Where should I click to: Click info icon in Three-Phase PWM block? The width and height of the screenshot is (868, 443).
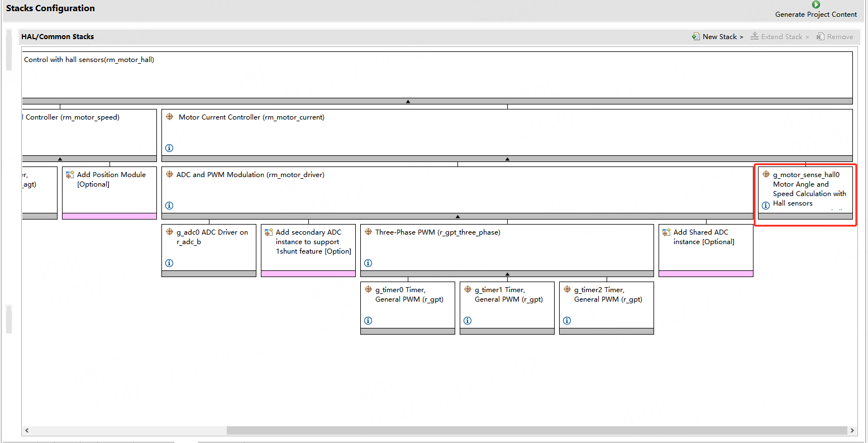point(368,263)
